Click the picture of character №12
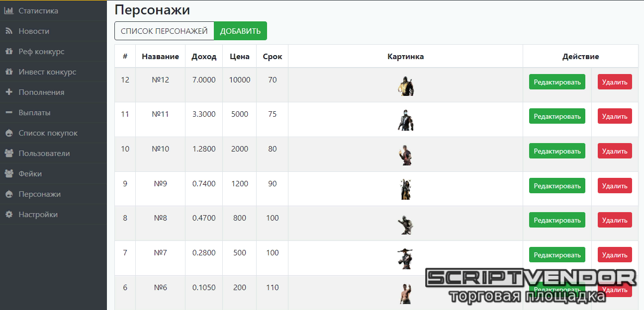 click(406, 86)
